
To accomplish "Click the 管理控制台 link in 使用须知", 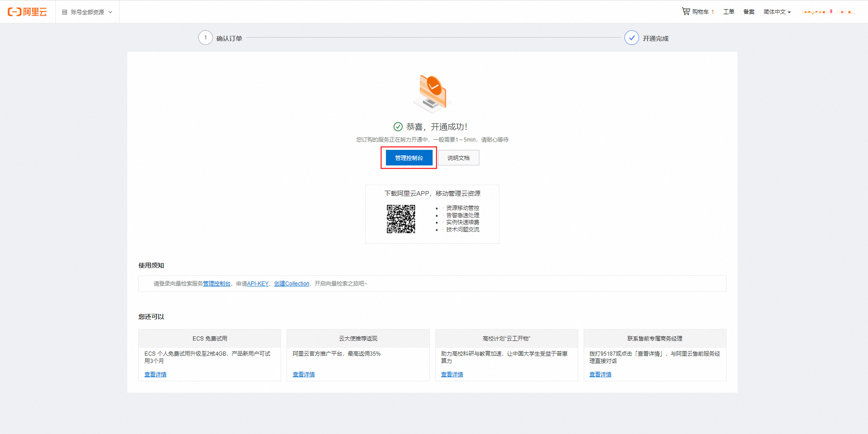I will tap(217, 284).
